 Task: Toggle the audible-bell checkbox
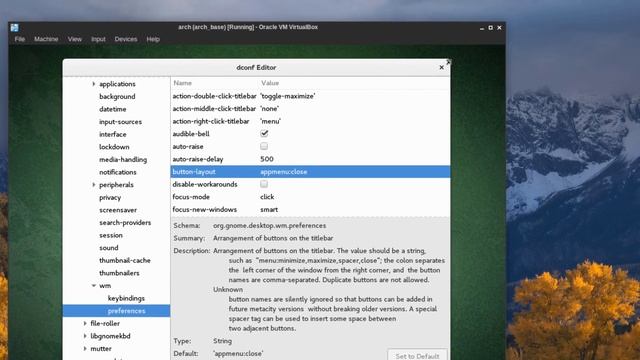pyautogui.click(x=264, y=133)
